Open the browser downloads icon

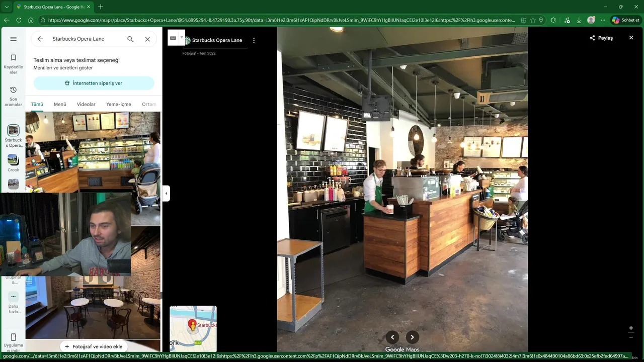579,20
